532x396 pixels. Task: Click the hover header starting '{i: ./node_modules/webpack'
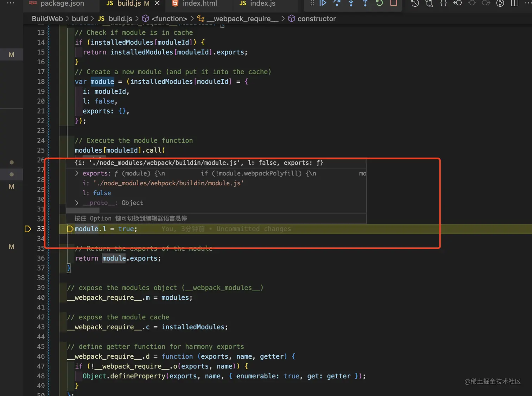pos(199,163)
